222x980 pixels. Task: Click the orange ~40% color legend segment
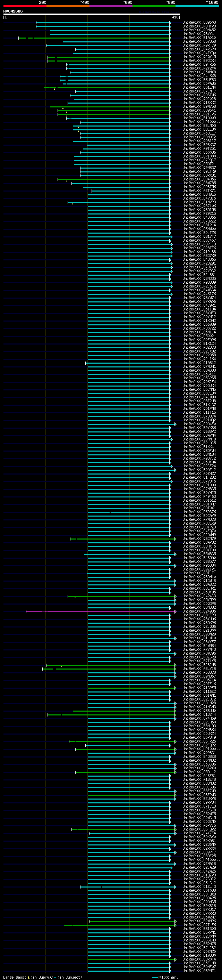tap(68, 6)
